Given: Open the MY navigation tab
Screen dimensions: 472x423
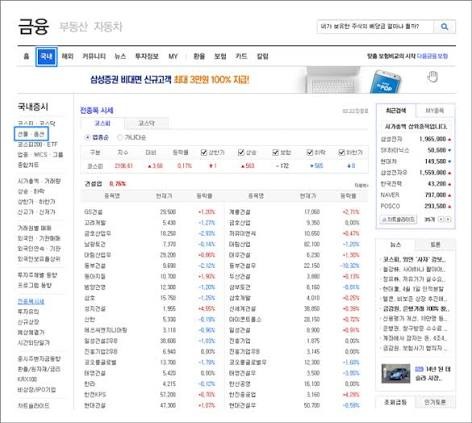Looking at the screenshot, I should click(173, 56).
